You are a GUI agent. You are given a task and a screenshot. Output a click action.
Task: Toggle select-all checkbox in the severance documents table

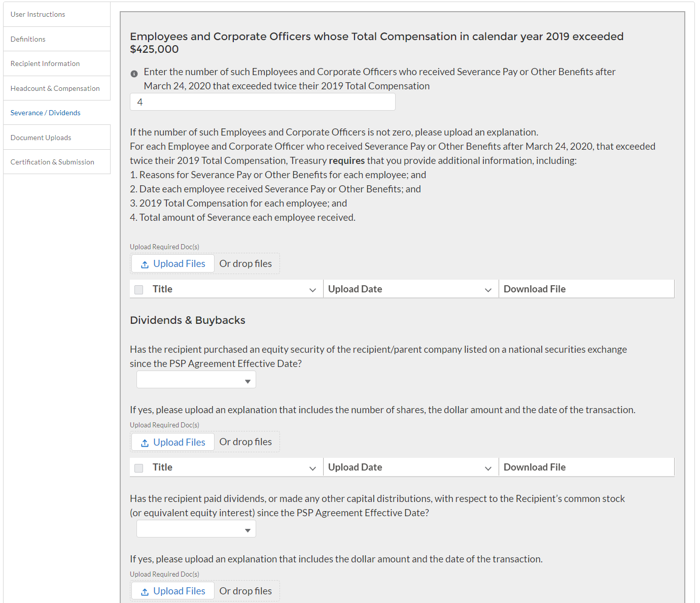pyautogui.click(x=138, y=290)
